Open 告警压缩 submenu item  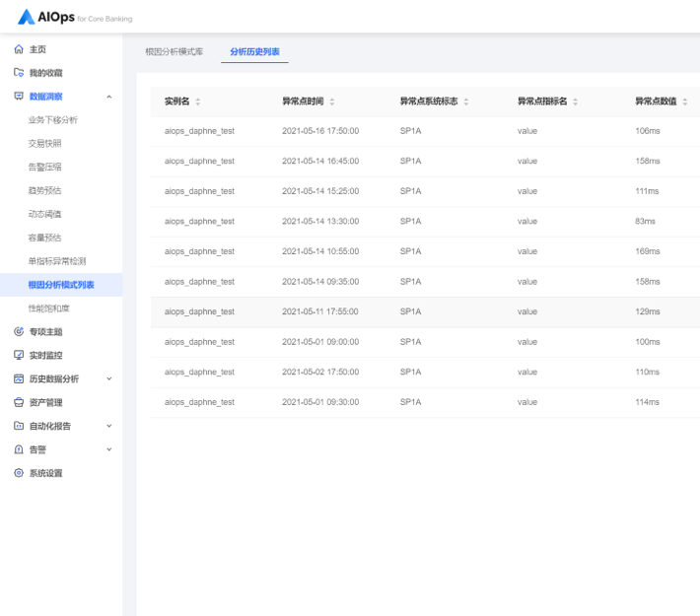[44, 167]
